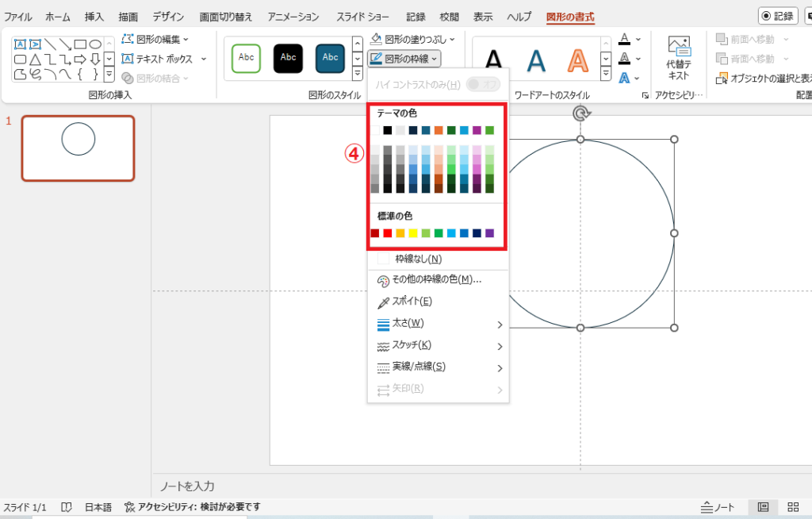Image resolution: width=812 pixels, height=519 pixels.
Task: Expand the shape styles gallery more button
Action: 358,75
